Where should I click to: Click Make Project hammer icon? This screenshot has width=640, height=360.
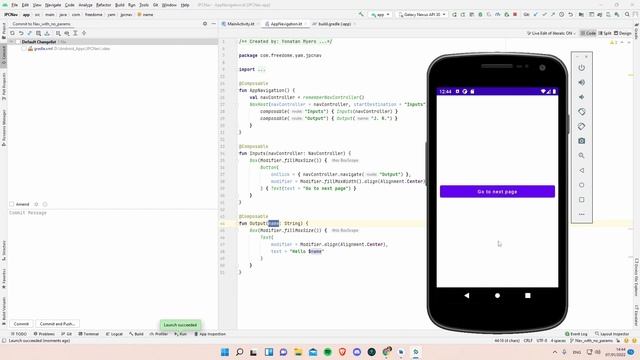[x=361, y=14]
